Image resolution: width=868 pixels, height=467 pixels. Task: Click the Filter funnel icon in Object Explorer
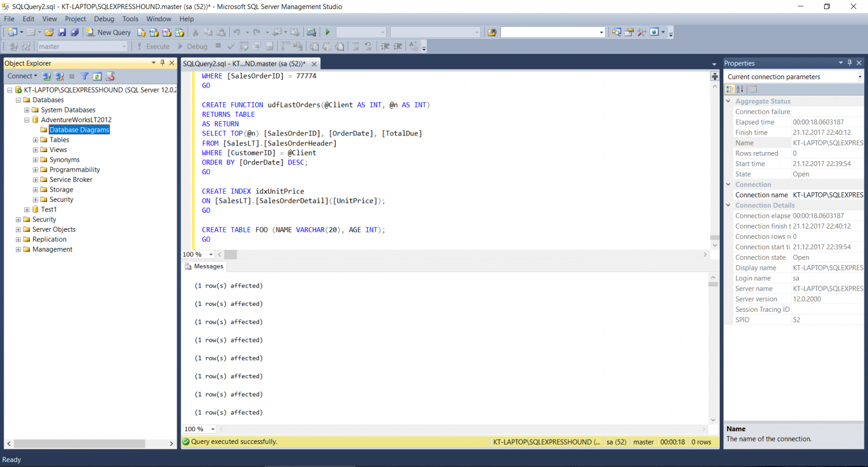coord(85,76)
